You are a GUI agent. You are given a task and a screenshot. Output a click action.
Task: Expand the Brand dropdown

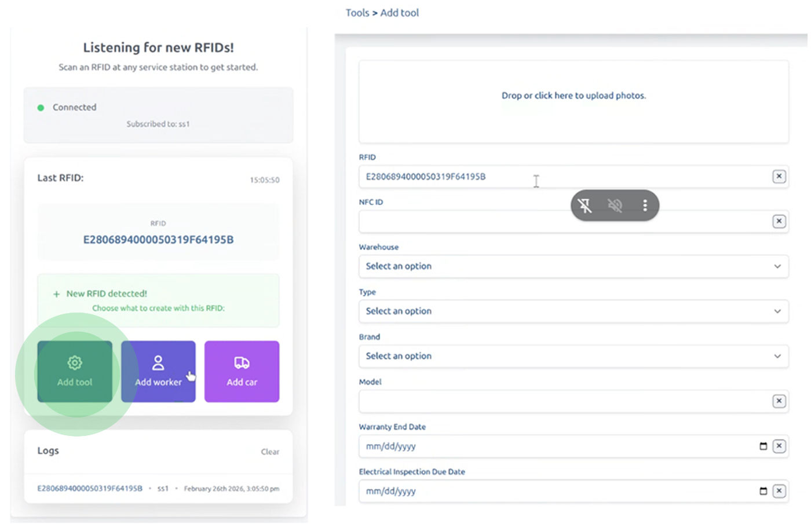coord(573,356)
